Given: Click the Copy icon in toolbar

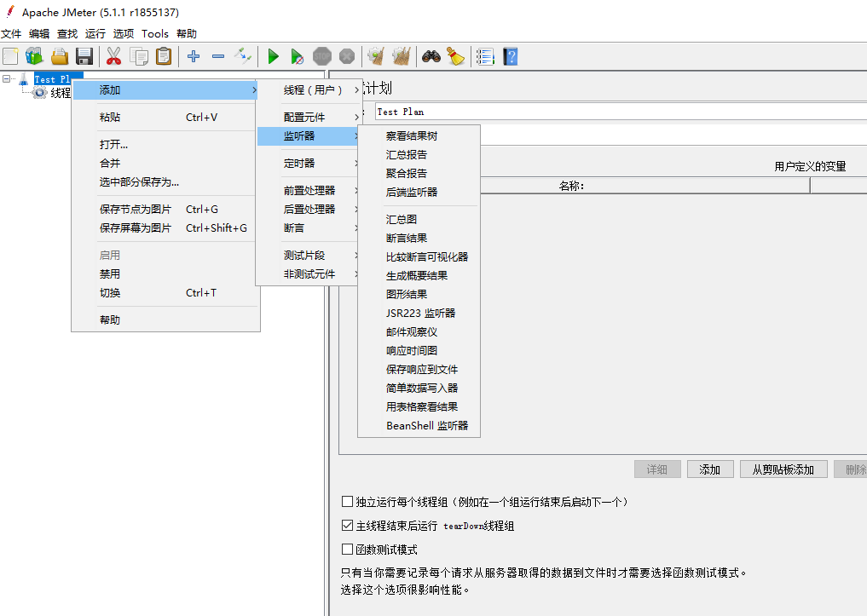Looking at the screenshot, I should pyautogui.click(x=139, y=56).
